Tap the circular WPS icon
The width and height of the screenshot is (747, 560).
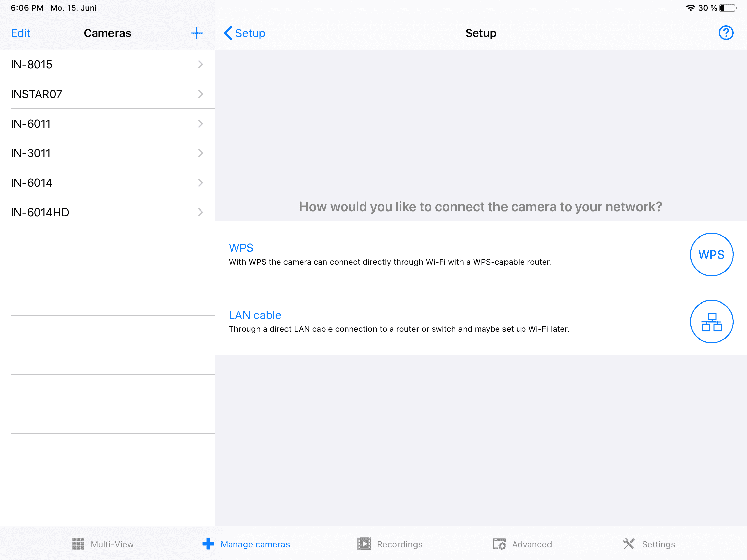[711, 254]
